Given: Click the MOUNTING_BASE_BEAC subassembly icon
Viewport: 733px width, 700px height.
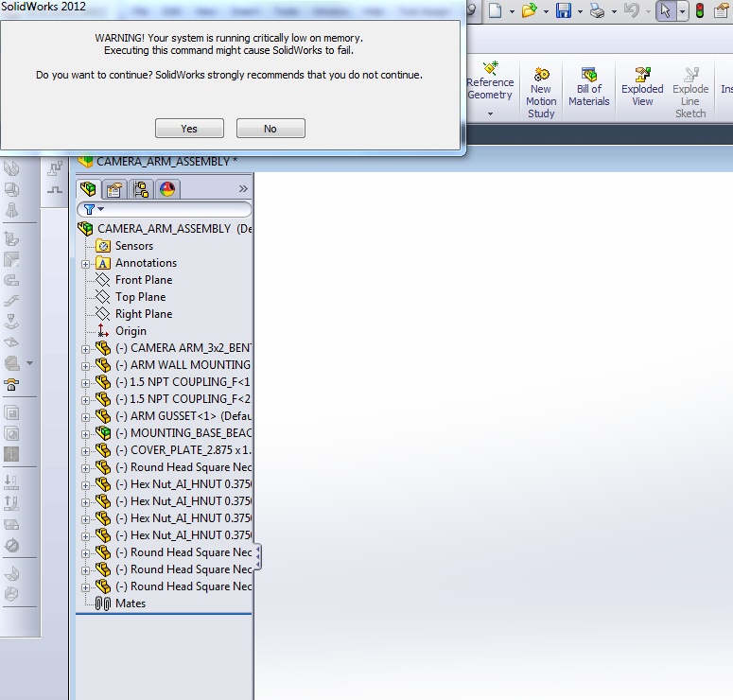Looking at the screenshot, I should (103, 433).
